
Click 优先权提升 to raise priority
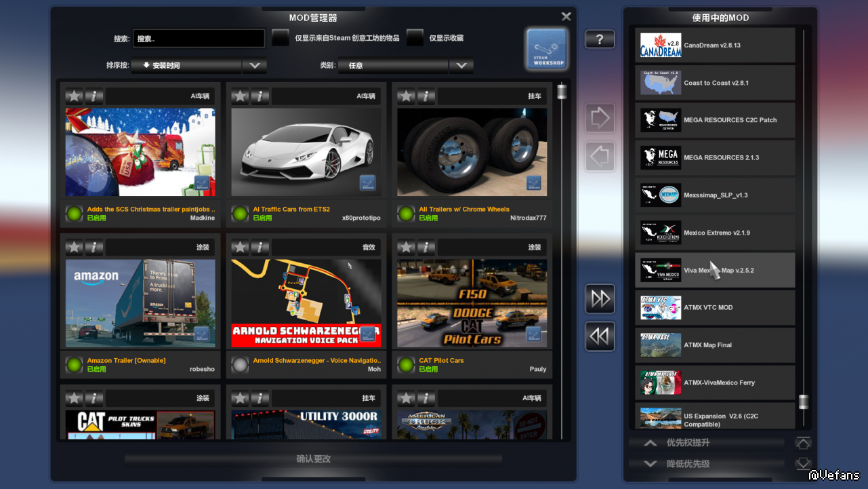(x=707, y=443)
